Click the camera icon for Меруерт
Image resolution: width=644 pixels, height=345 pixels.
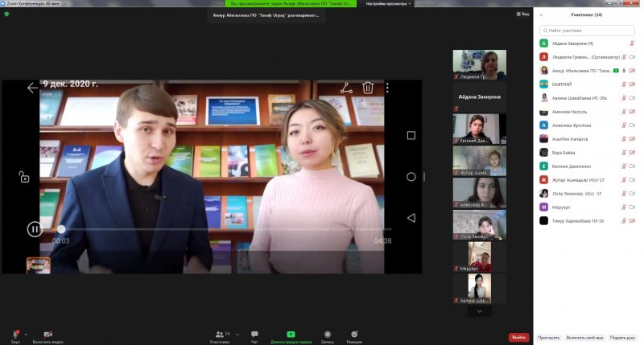point(632,207)
